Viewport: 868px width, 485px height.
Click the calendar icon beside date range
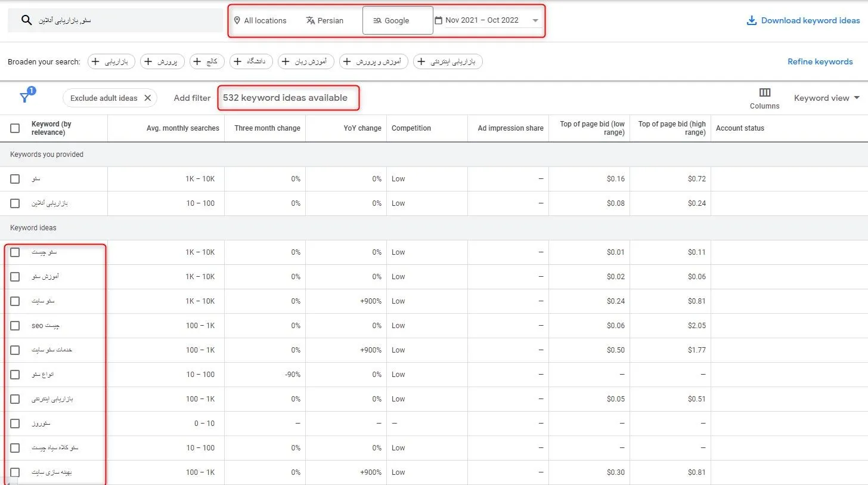point(439,20)
